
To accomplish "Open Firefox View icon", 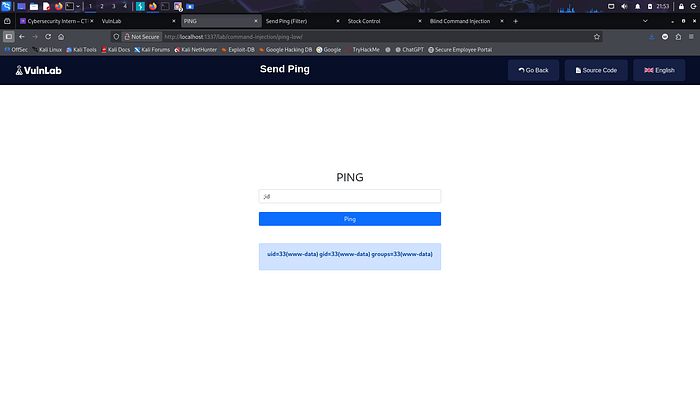I will click(7, 21).
